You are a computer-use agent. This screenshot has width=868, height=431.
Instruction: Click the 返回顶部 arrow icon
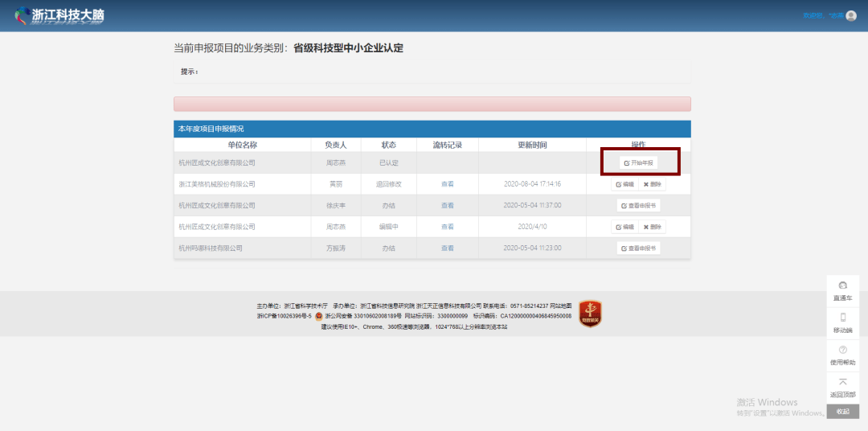[x=842, y=382]
